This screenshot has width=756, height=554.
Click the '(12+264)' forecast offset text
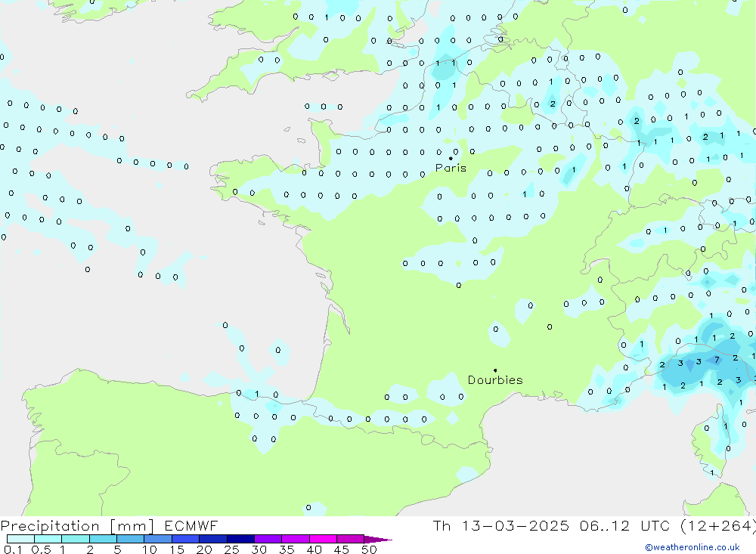pyautogui.click(x=718, y=525)
